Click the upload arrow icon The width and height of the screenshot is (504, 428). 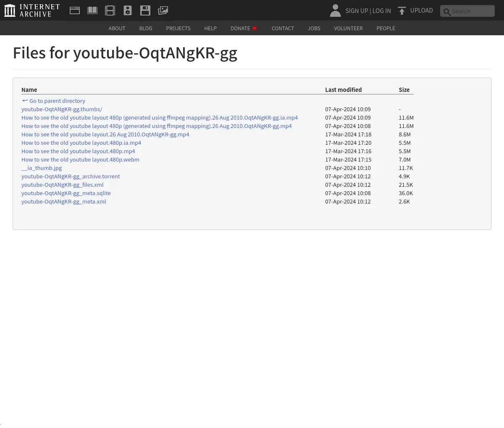pyautogui.click(x=402, y=10)
